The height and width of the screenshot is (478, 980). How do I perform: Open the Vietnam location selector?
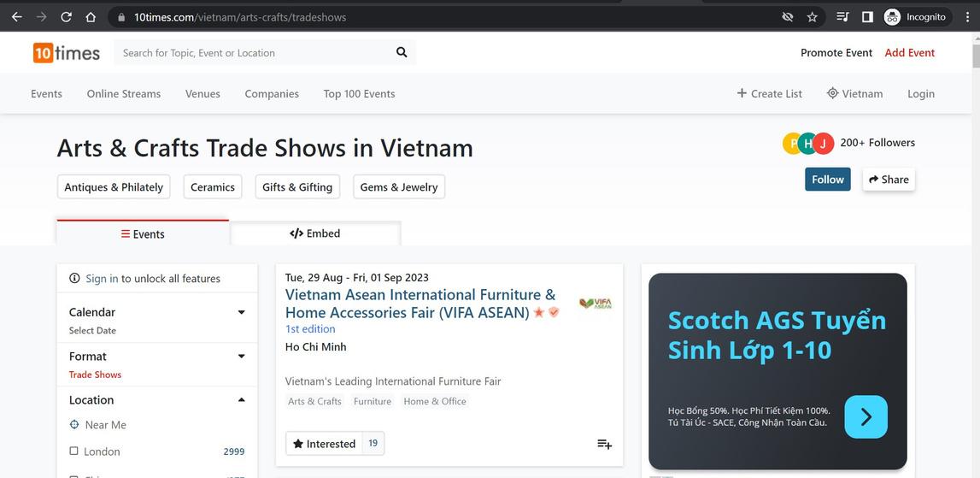[854, 94]
